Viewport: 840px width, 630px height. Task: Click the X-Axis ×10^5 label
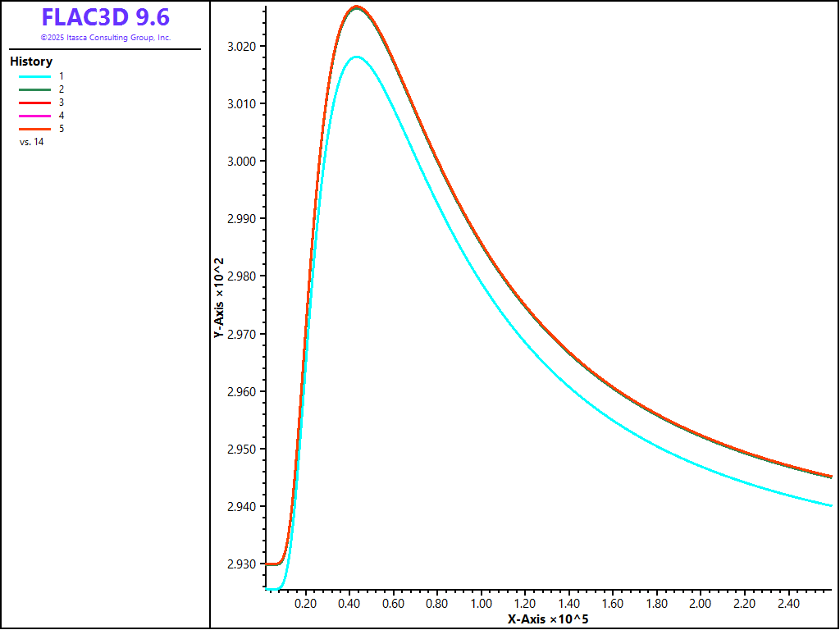coord(547,619)
